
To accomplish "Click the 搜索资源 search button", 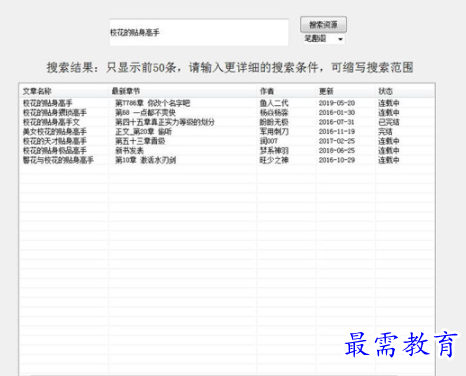I will tap(323, 25).
